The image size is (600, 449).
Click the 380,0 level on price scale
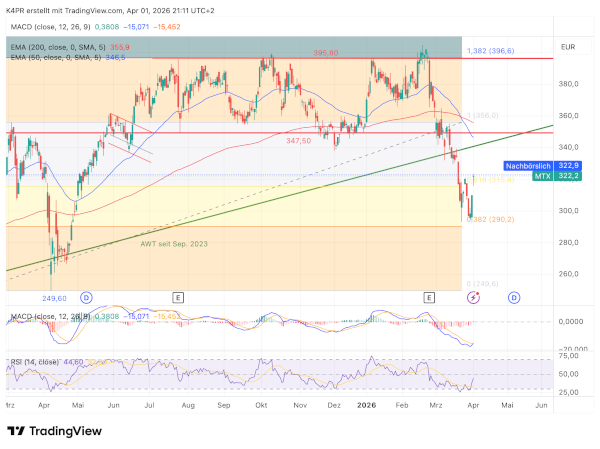tap(571, 84)
